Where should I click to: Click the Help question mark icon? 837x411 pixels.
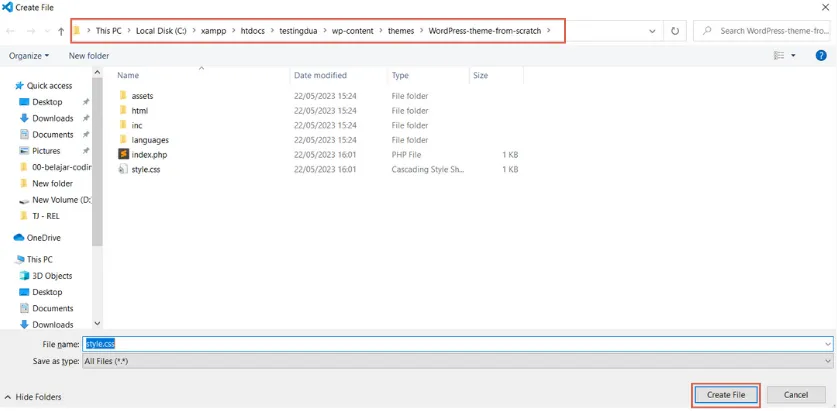pos(822,56)
